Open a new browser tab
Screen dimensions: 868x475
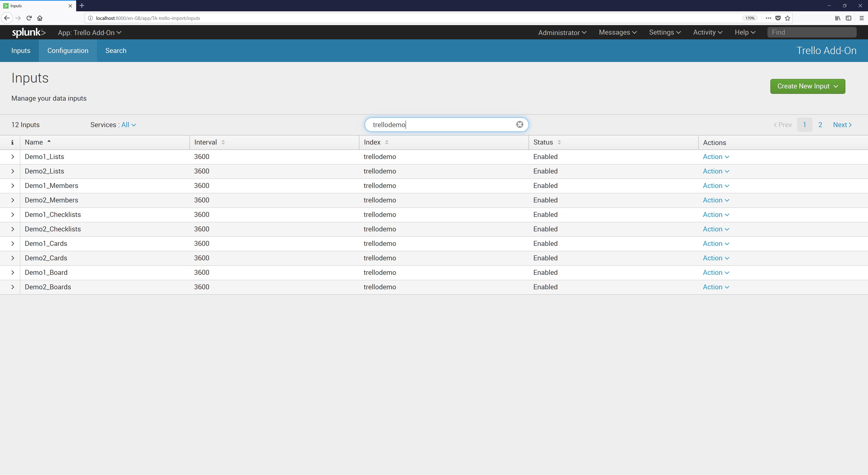(82, 5)
